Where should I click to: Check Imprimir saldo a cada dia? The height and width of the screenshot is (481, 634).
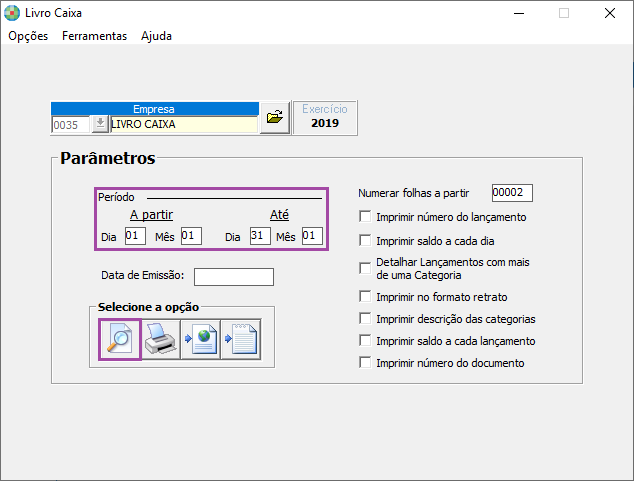coord(365,240)
